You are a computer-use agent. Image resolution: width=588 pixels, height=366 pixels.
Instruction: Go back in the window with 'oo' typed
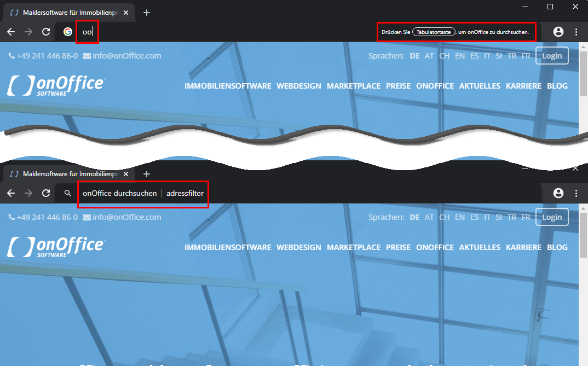coord(11,32)
